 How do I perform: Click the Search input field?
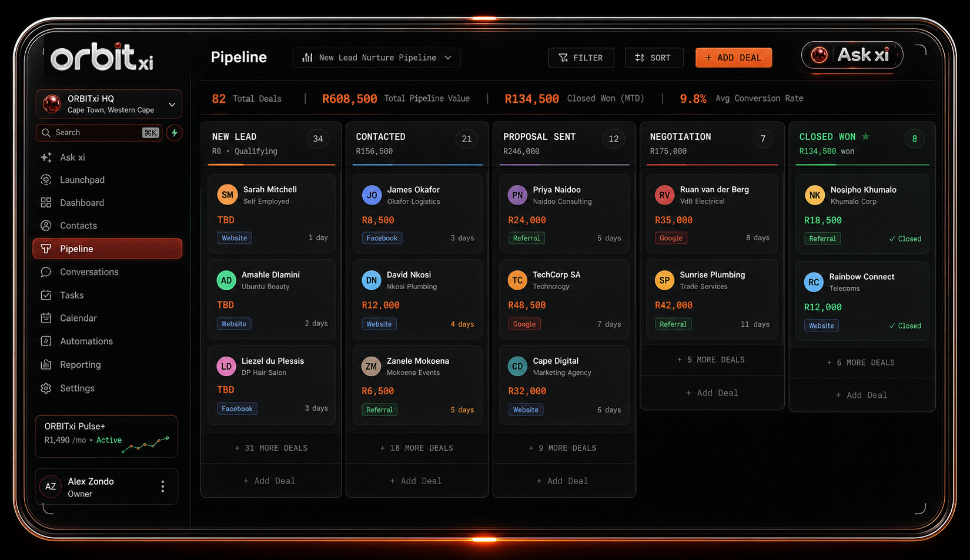[99, 133]
